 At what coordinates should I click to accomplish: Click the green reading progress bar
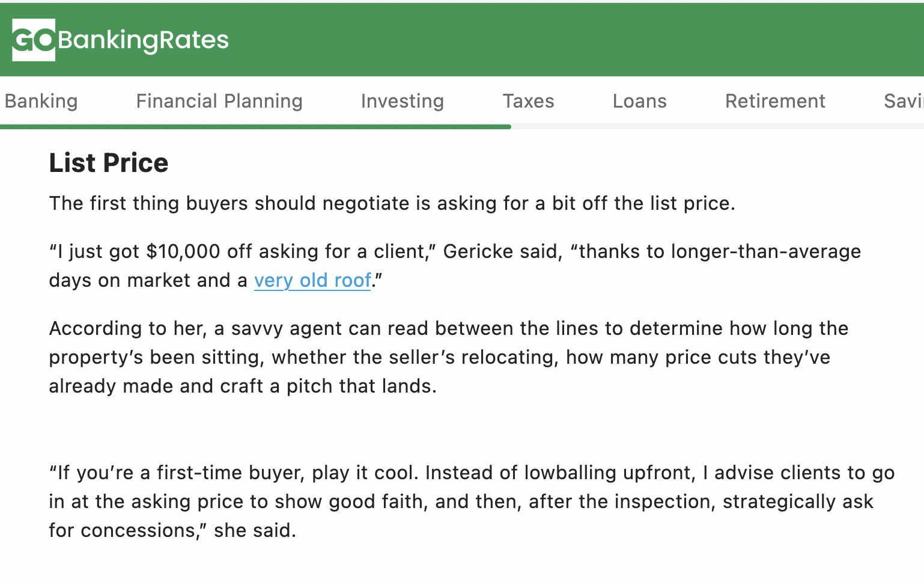point(255,127)
